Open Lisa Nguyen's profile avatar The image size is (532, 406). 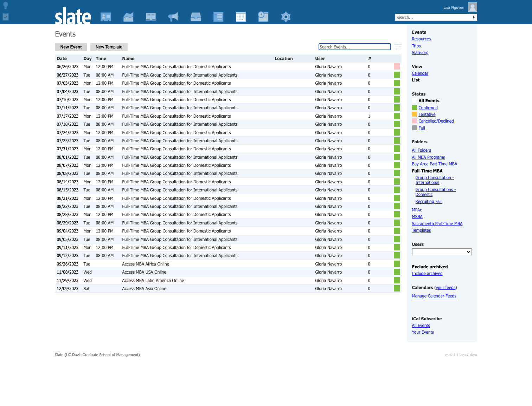(x=473, y=7)
